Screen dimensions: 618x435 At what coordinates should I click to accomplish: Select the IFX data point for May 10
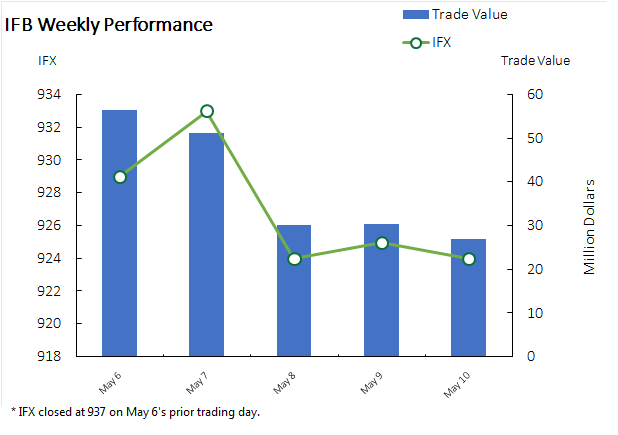pyautogui.click(x=468, y=259)
